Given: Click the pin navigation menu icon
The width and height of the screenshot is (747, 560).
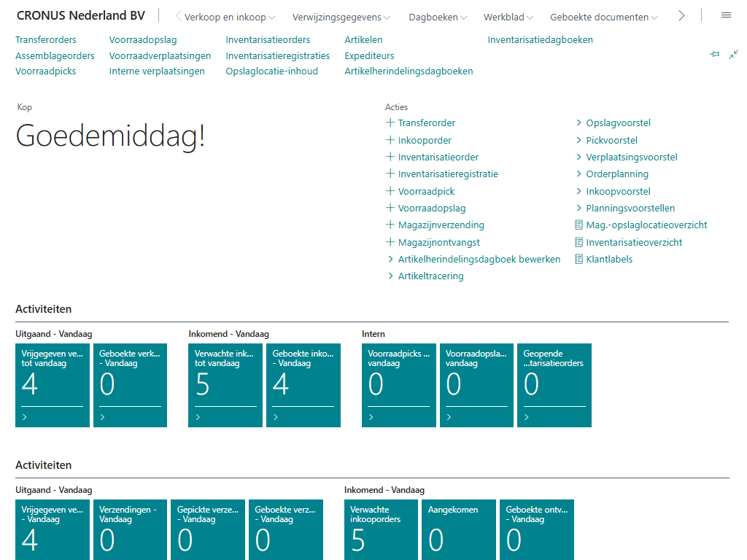Looking at the screenshot, I should click(715, 55).
